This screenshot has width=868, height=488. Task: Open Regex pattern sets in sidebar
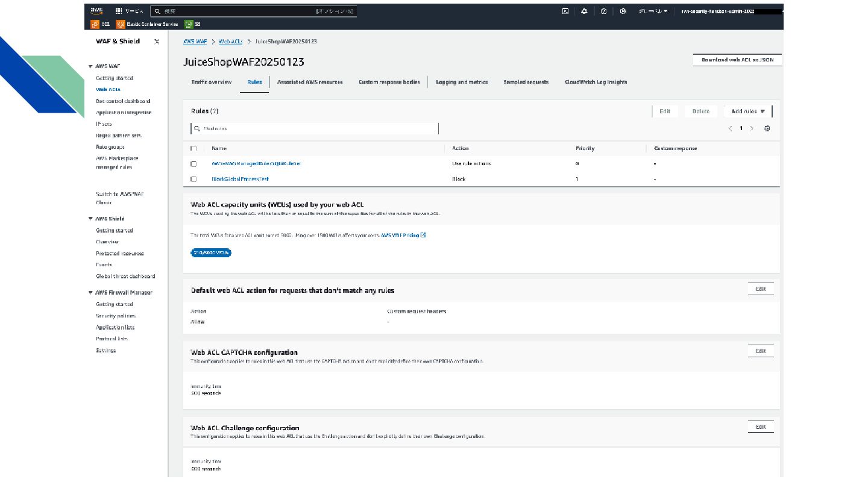pyautogui.click(x=119, y=136)
